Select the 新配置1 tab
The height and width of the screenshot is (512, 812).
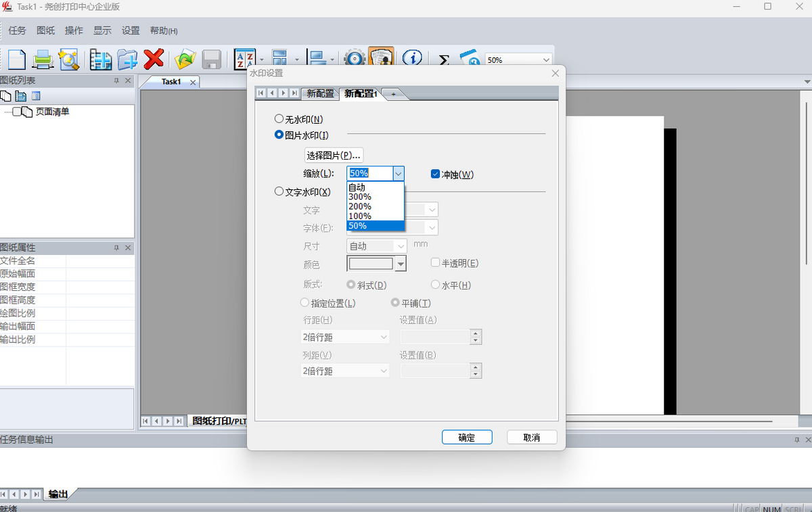361,93
